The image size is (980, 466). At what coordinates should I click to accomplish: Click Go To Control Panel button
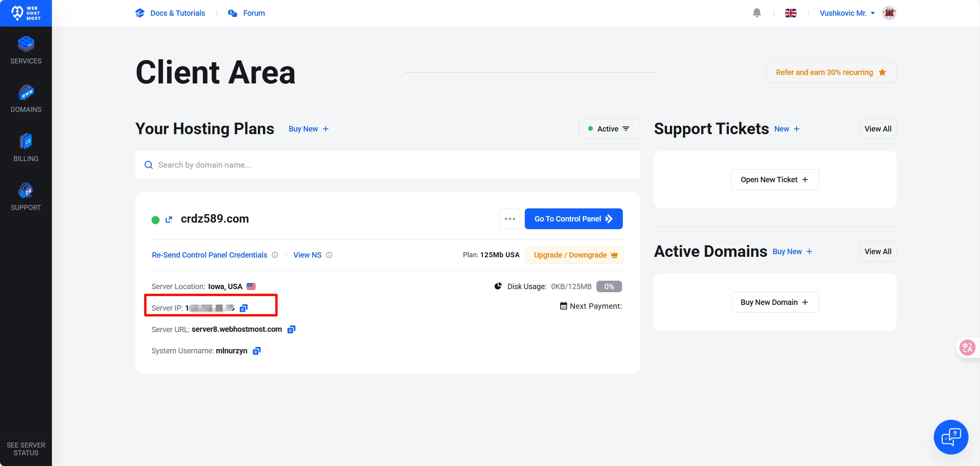point(573,219)
